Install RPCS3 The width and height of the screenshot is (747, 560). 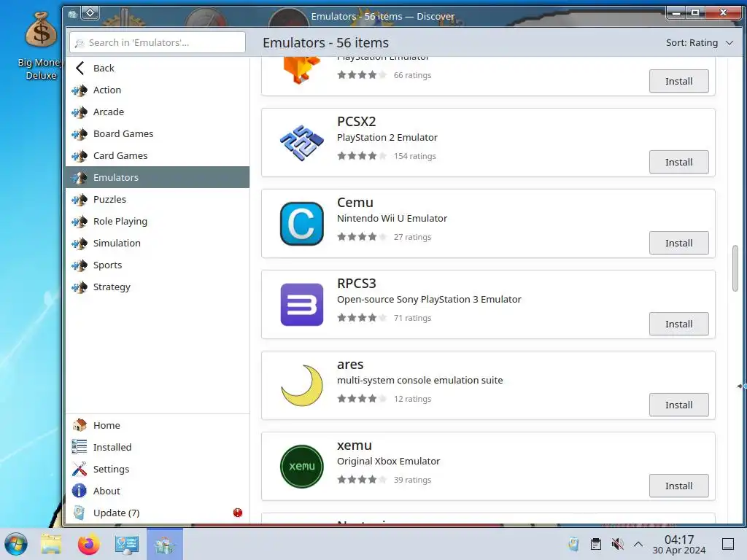679,324
